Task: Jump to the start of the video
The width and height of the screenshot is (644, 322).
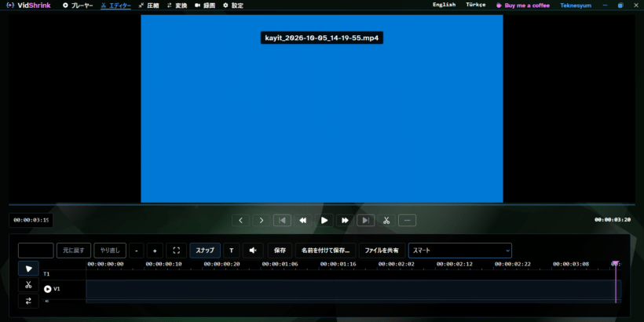Action: [x=282, y=221]
